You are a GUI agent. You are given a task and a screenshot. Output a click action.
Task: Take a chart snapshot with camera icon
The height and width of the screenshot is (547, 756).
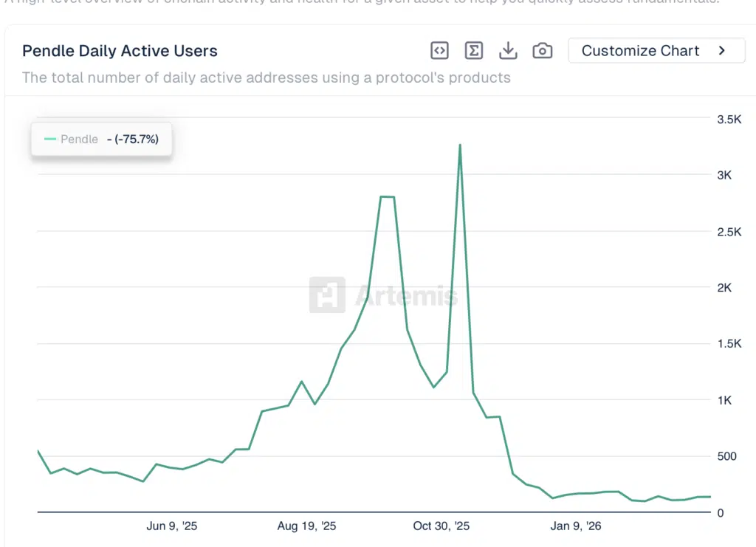click(543, 51)
